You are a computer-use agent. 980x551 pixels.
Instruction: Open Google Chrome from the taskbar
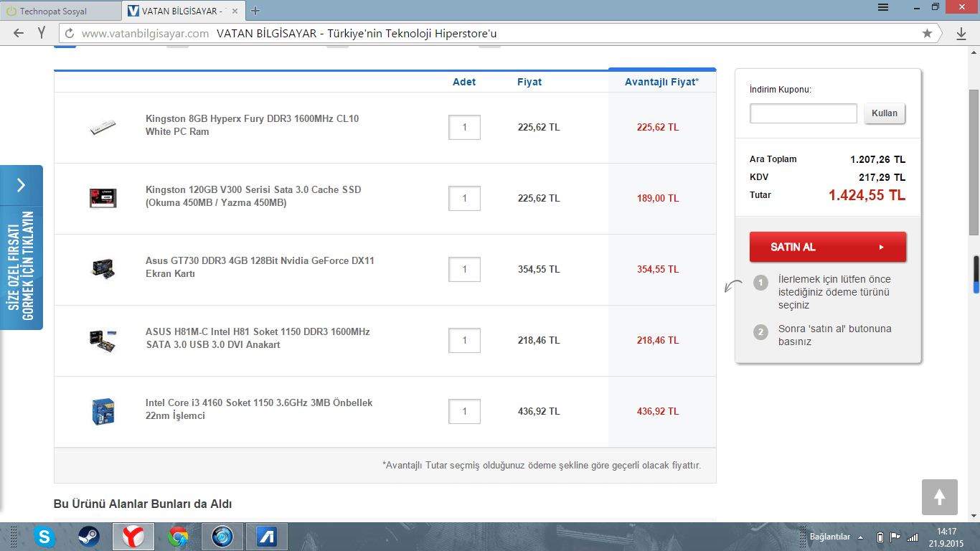click(x=178, y=537)
